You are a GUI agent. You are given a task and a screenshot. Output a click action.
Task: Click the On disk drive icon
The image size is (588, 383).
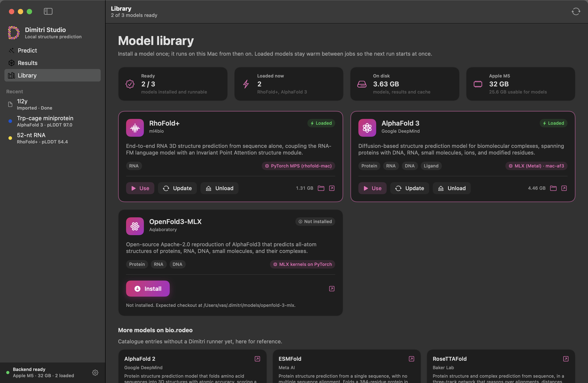pyautogui.click(x=362, y=84)
